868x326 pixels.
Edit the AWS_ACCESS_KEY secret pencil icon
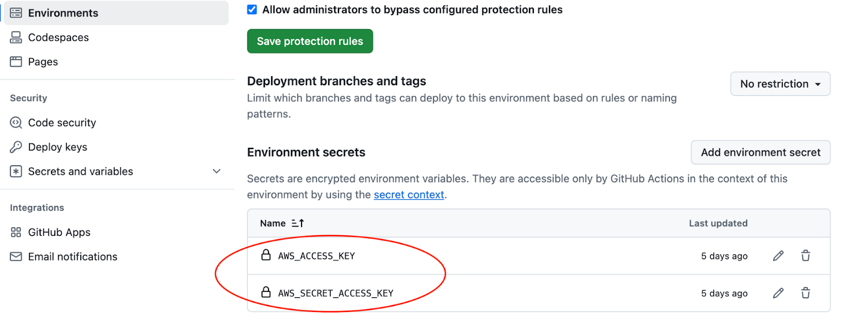tap(778, 256)
